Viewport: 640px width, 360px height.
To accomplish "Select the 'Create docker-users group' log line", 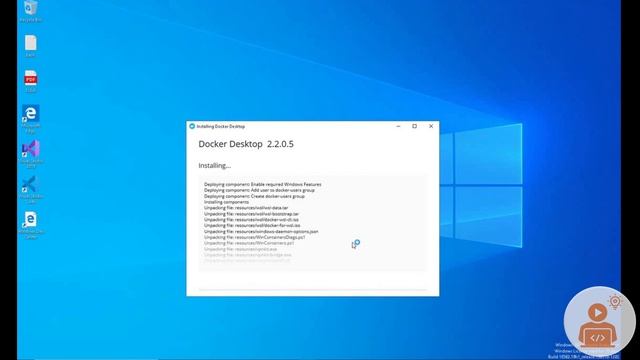I will pos(254,196).
